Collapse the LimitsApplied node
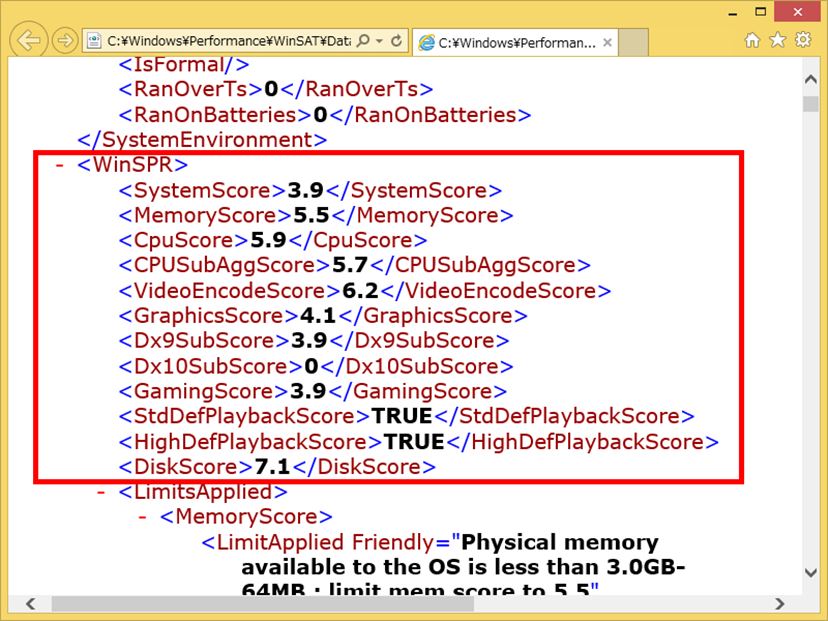This screenshot has width=828, height=621. tap(101, 492)
